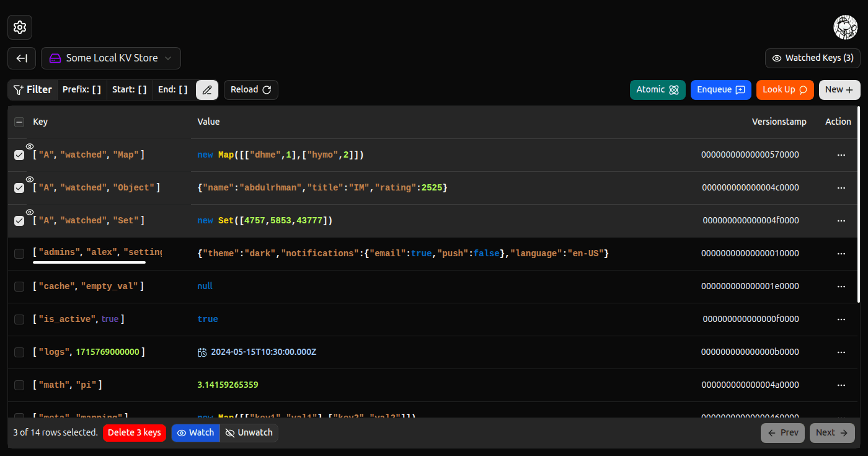The height and width of the screenshot is (456, 868).
Task: Edit filter with the pencil icon
Action: pos(207,89)
